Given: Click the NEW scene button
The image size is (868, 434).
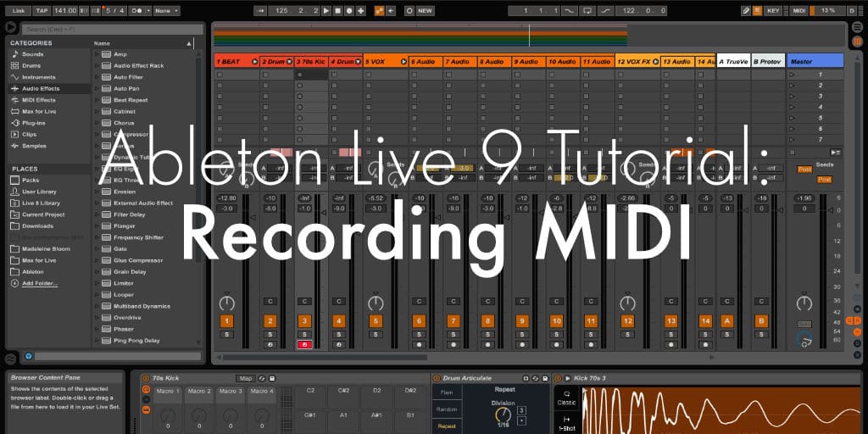Looking at the screenshot, I should (x=426, y=10).
